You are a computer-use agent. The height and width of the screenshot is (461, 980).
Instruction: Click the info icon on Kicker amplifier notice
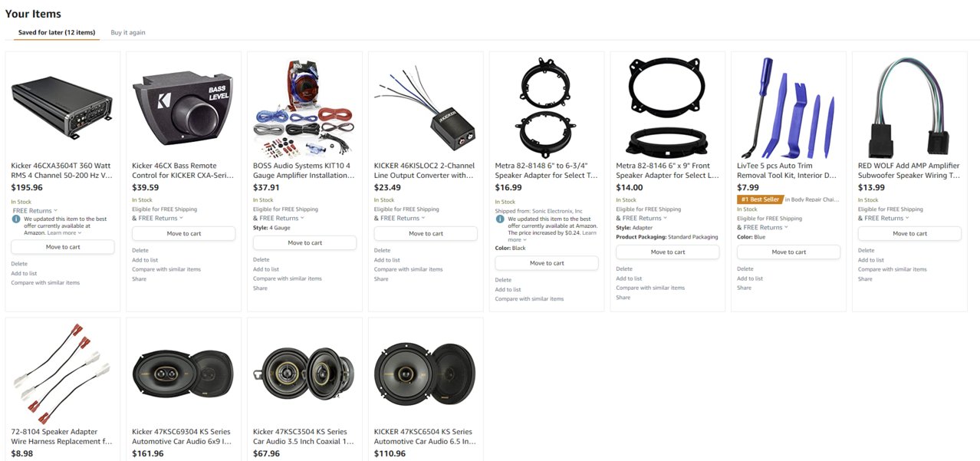[x=17, y=219]
